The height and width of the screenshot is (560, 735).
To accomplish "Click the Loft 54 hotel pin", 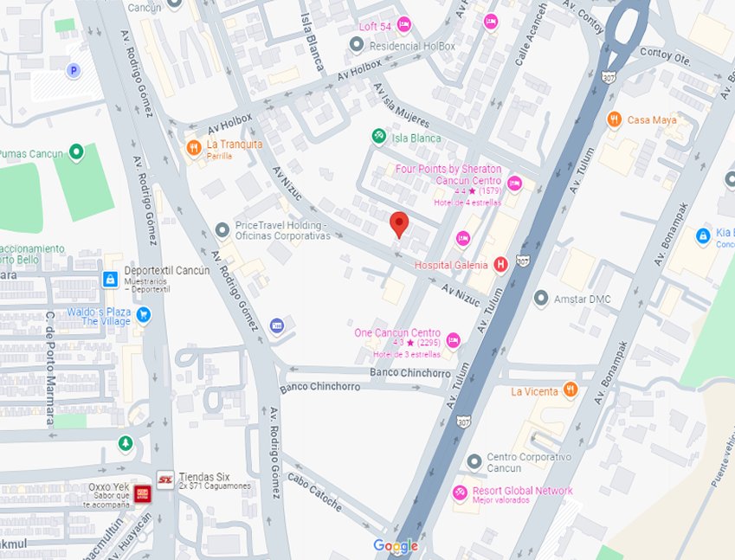I will tap(403, 24).
